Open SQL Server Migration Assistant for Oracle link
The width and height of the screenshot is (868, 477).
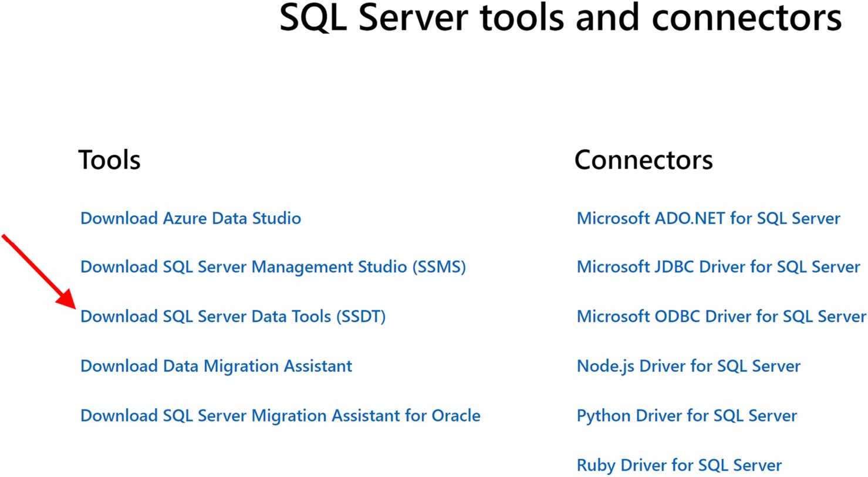point(281,415)
